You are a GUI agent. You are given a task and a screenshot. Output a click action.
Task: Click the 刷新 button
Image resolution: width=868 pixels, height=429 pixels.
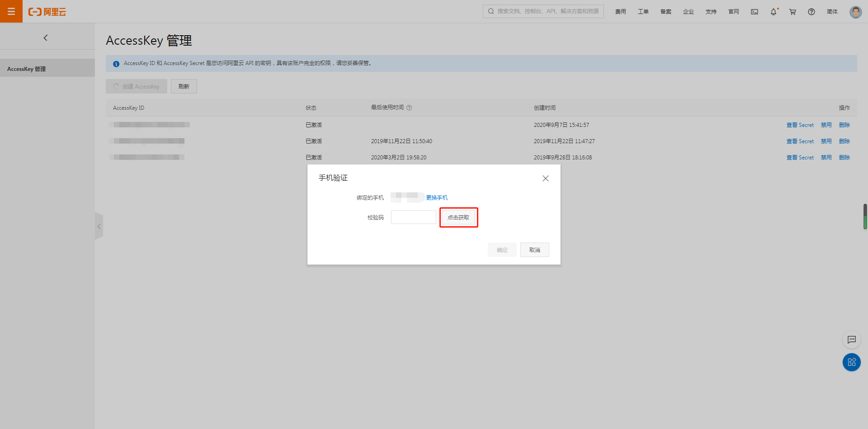click(184, 86)
